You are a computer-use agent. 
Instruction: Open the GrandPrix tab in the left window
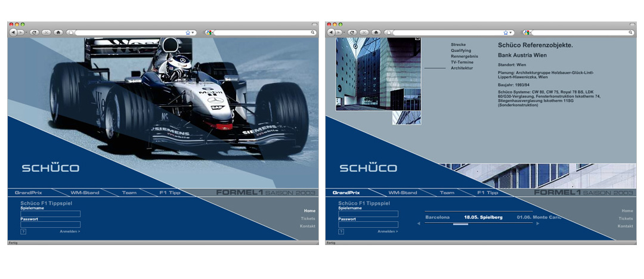[x=29, y=193]
